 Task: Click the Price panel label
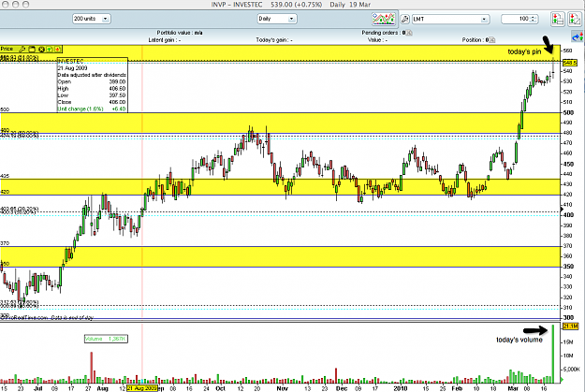(7, 49)
